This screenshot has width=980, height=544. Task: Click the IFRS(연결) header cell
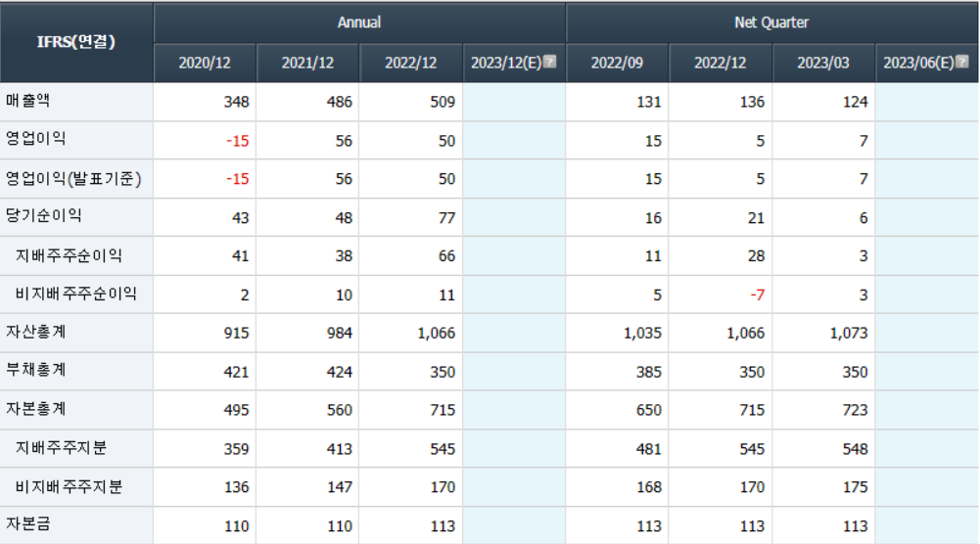(x=76, y=42)
